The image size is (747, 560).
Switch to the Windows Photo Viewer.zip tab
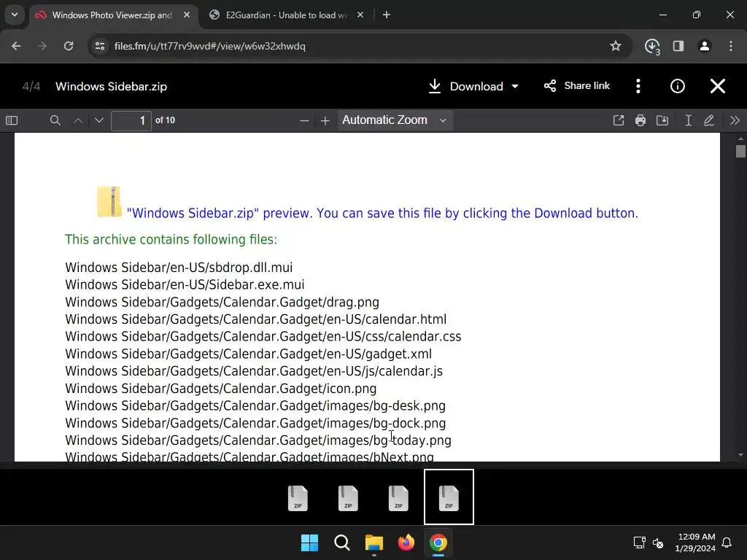[x=112, y=15]
